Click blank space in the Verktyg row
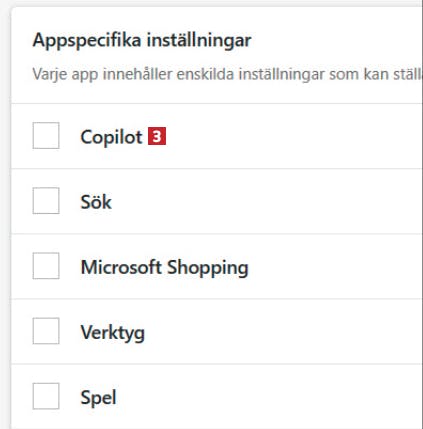 (x=283, y=331)
